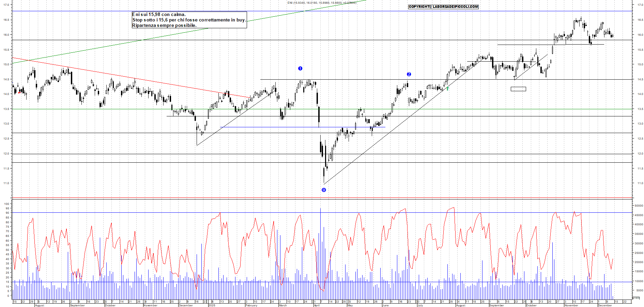Click the ENI price quote header
Screen dimensions: 644x307
(x=322, y=3)
